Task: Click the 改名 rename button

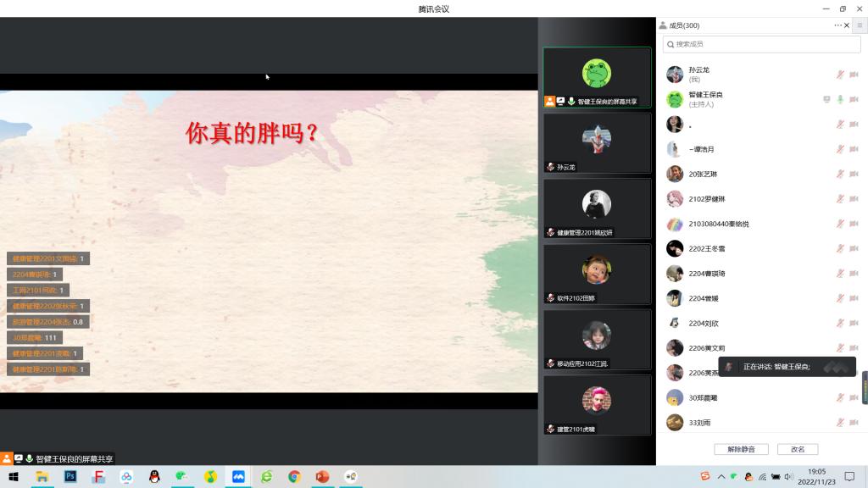Action: (x=798, y=449)
